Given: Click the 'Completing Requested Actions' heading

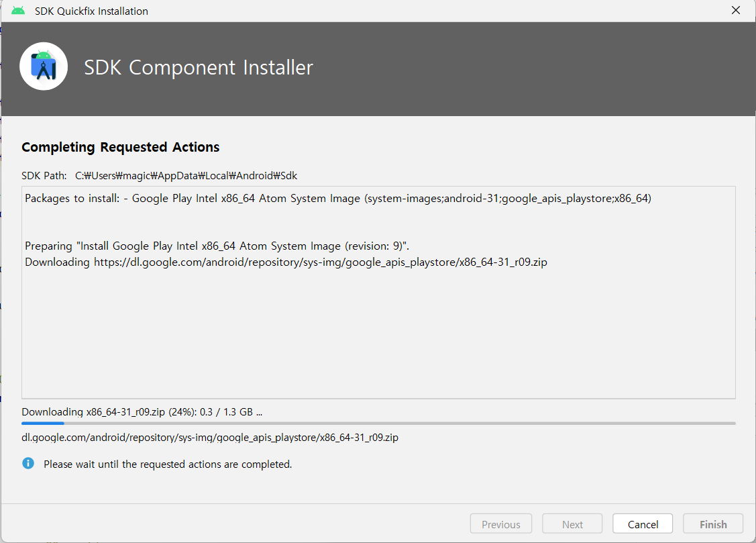Looking at the screenshot, I should [x=121, y=147].
